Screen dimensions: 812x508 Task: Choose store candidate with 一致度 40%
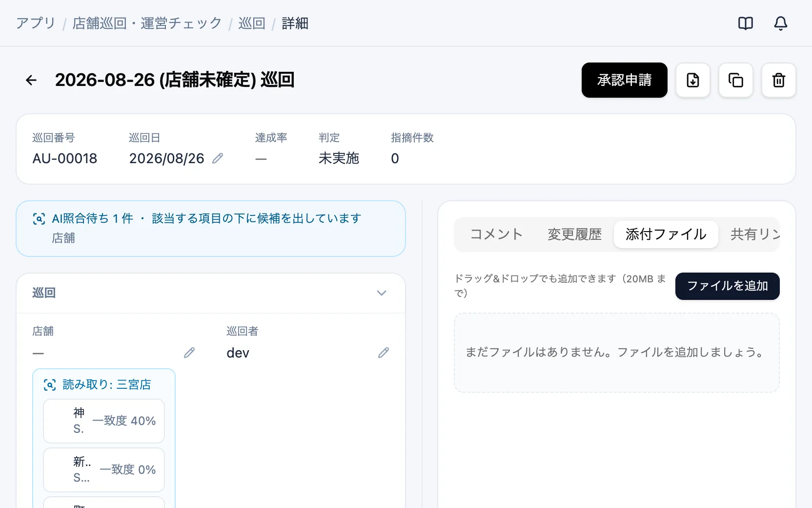(104, 421)
